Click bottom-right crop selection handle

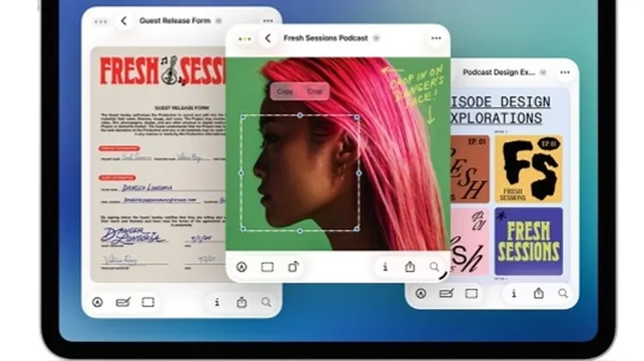coord(357,228)
